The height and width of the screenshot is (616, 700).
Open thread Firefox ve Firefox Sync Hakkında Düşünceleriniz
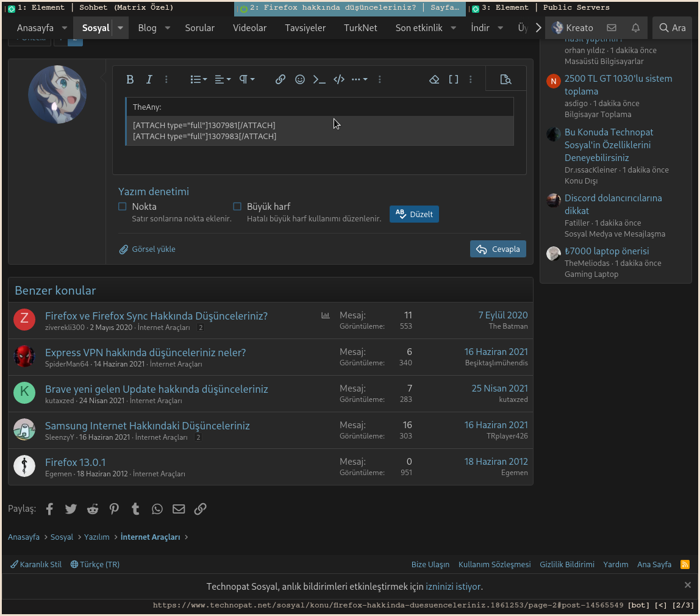pos(156,315)
